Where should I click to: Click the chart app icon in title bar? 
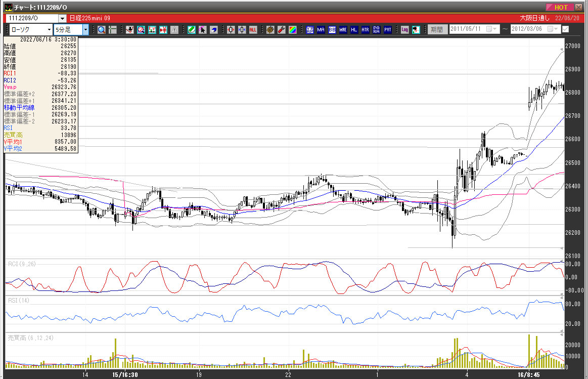(8, 7)
